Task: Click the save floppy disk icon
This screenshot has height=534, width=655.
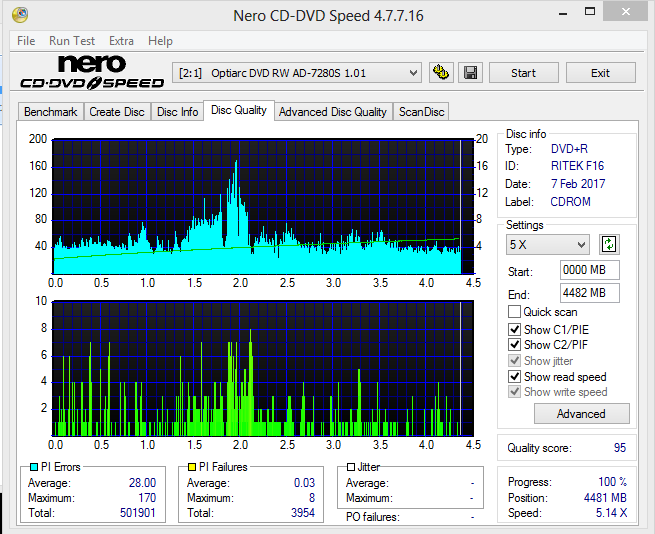Action: [x=470, y=73]
